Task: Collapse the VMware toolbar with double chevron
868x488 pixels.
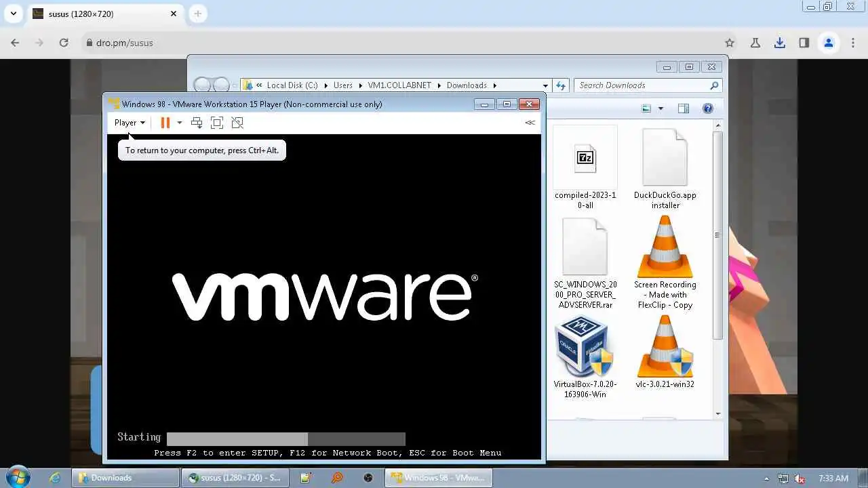Action: pos(530,123)
